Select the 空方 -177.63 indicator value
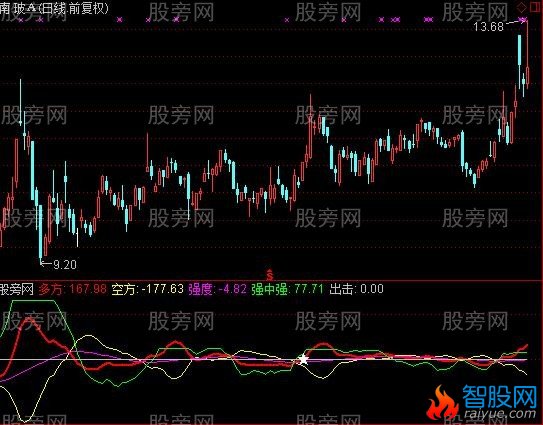 click(x=147, y=289)
